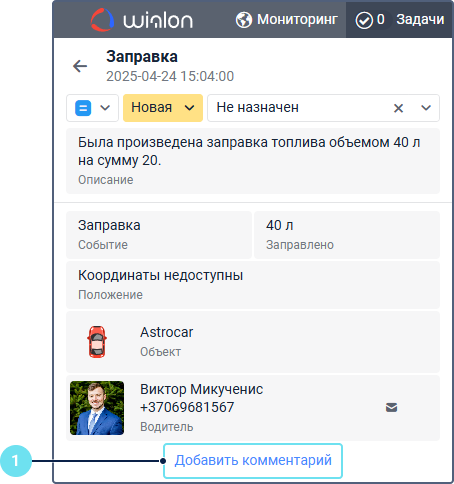
Task: Click the Wialon logo
Action: (142, 20)
